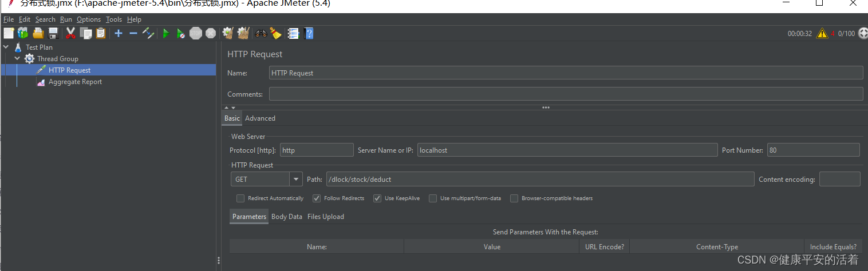Select Aggregate Report in the tree
868x271 pixels.
pyautogui.click(x=75, y=82)
